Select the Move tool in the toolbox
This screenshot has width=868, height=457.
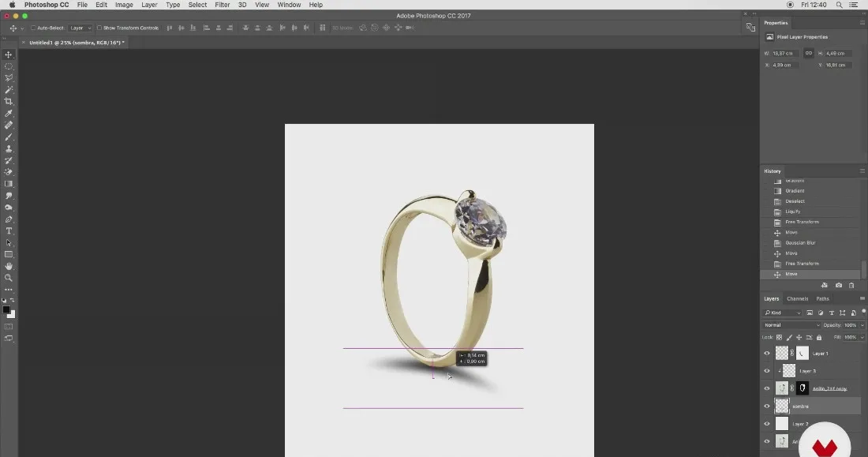tap(9, 54)
